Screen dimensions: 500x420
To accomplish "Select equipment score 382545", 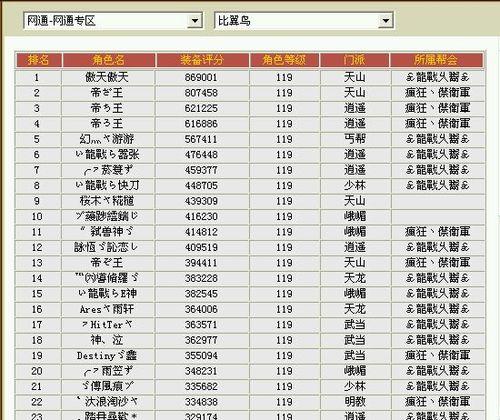I will pos(201,294).
